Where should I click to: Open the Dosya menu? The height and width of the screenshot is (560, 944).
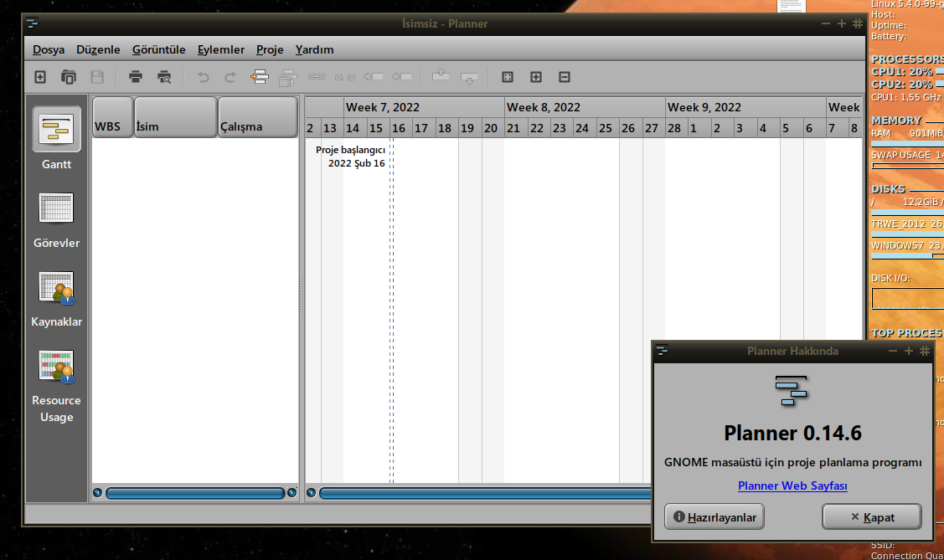pos(49,50)
